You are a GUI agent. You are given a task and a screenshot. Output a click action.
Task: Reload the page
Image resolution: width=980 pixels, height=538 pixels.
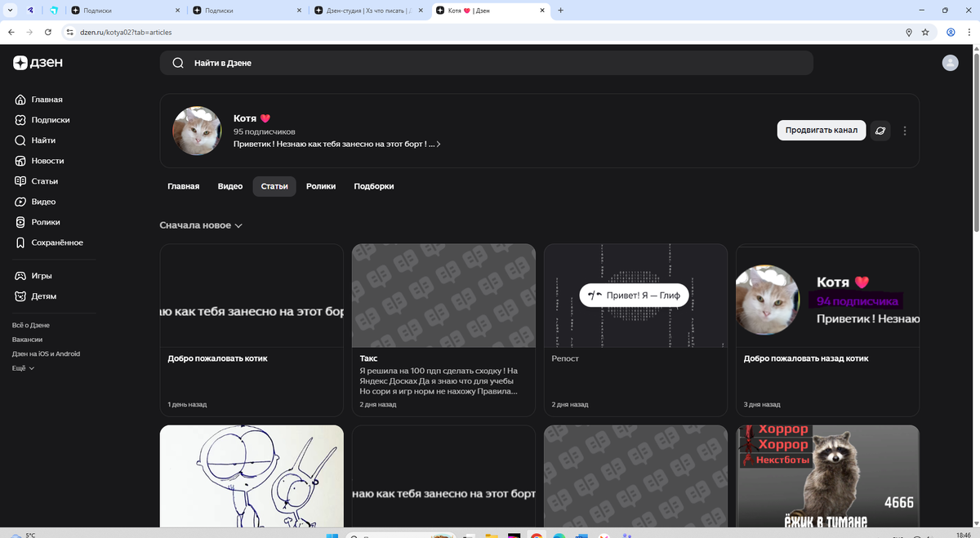(x=49, y=32)
